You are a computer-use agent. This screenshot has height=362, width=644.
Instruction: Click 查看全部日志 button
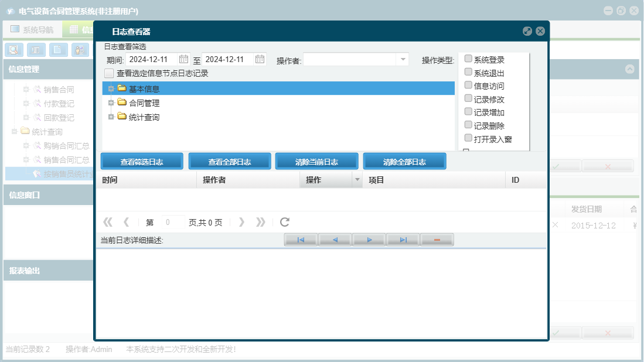[230, 161]
